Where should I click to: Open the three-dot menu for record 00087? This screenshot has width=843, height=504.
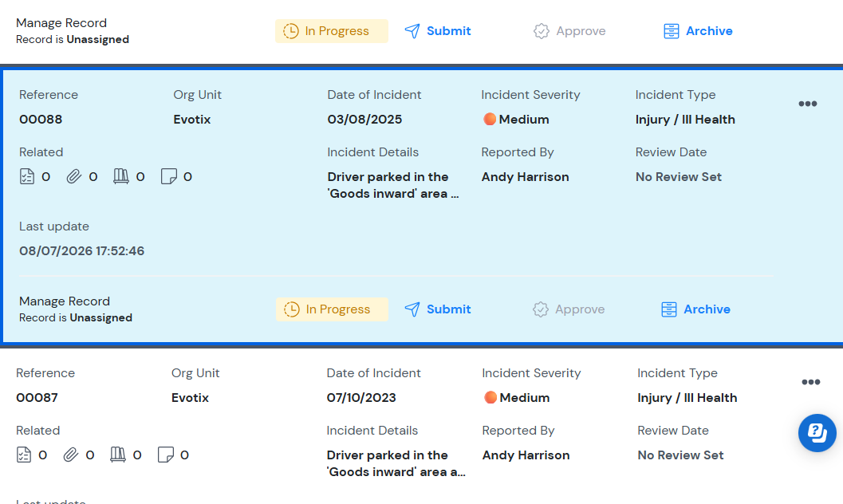pyautogui.click(x=811, y=382)
